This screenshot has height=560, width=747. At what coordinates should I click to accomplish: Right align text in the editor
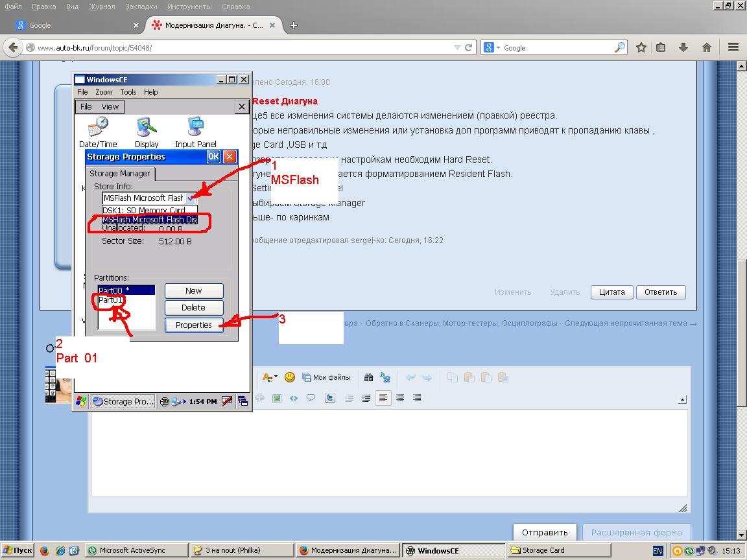417,398
